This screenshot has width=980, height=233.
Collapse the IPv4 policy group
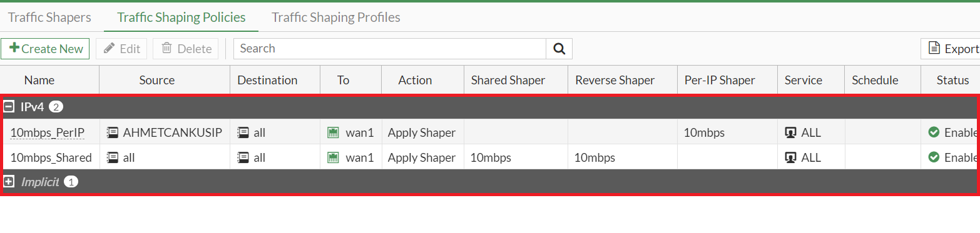click(x=9, y=107)
